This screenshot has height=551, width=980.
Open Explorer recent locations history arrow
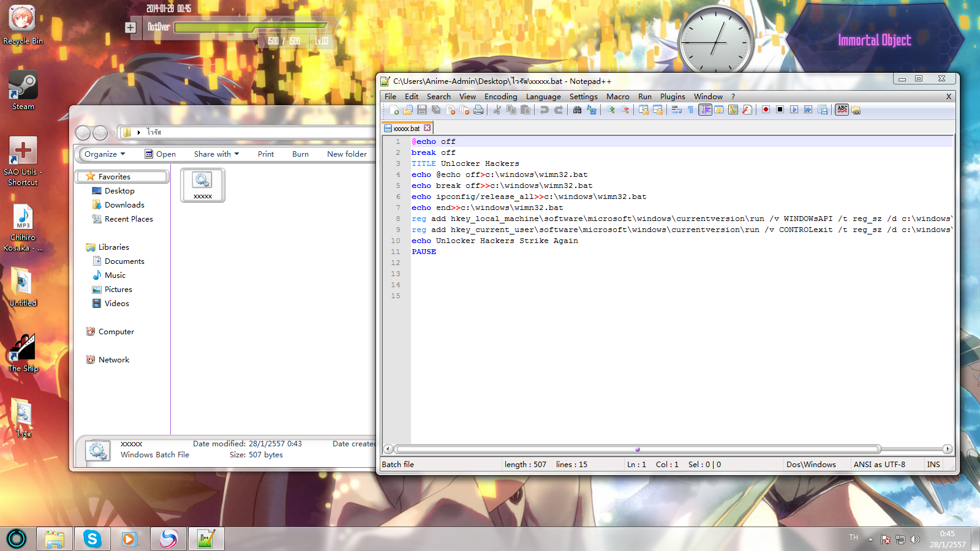[112, 133]
